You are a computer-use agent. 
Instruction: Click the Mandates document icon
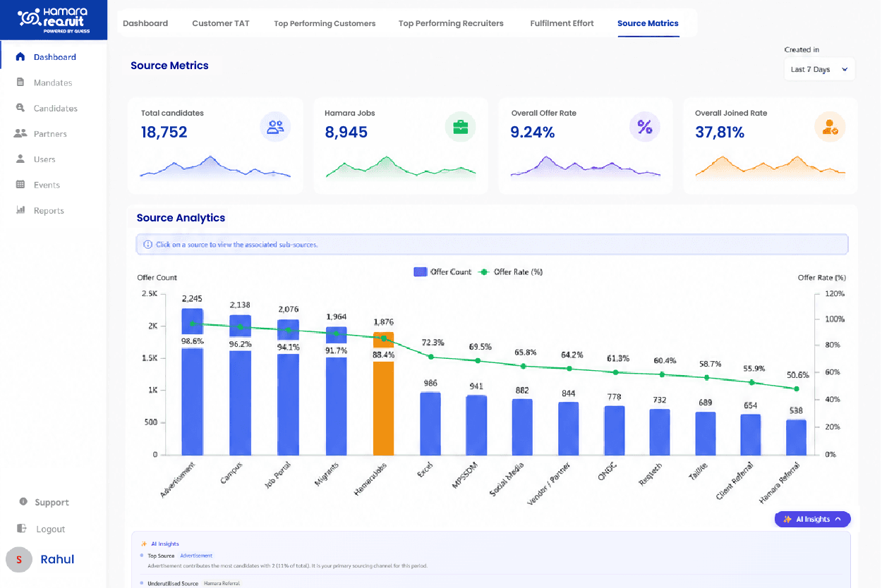click(x=20, y=82)
